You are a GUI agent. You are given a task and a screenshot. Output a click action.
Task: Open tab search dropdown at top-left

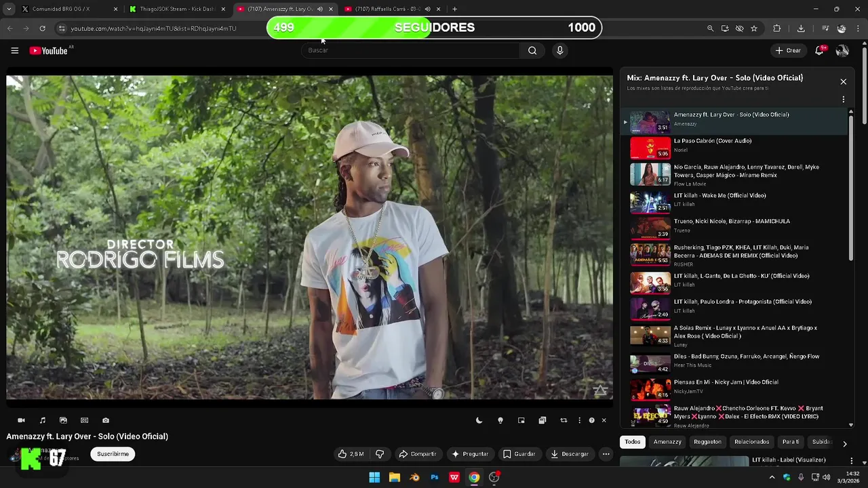tap(8, 9)
